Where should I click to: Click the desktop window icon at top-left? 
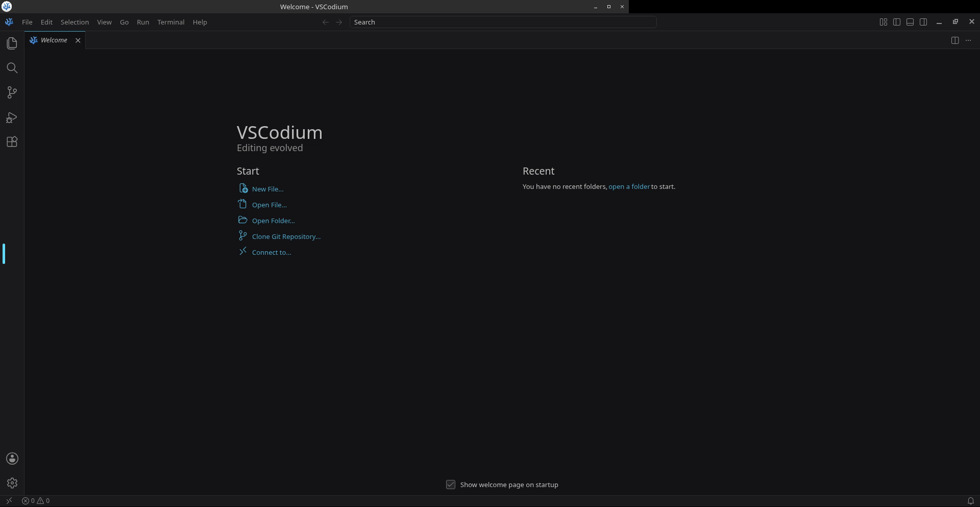tap(7, 7)
